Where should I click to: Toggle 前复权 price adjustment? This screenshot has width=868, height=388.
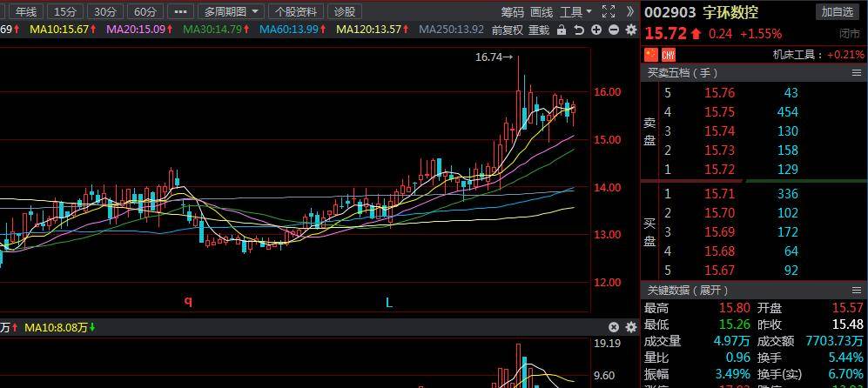(508, 30)
